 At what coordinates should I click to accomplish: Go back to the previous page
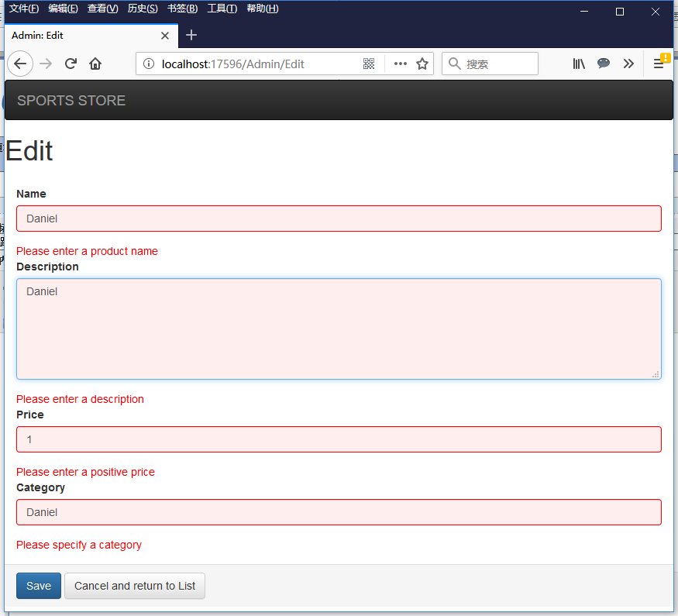pyautogui.click(x=20, y=64)
